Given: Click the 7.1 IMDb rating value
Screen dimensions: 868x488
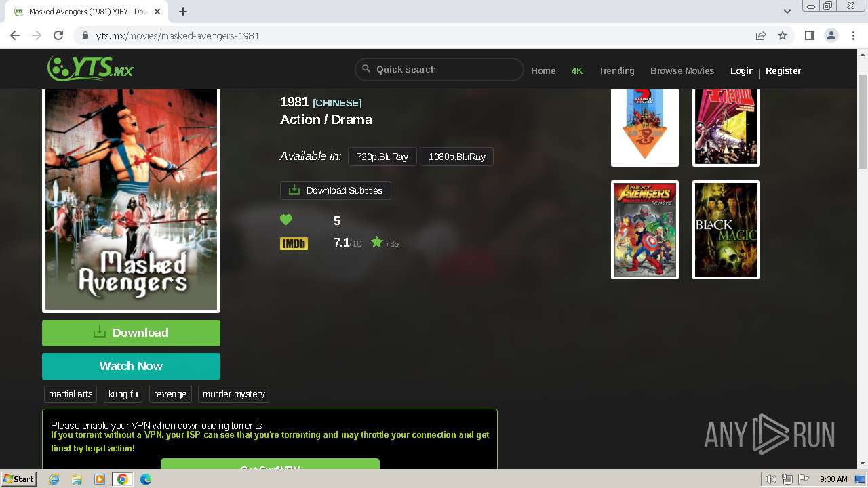Looking at the screenshot, I should 342,243.
